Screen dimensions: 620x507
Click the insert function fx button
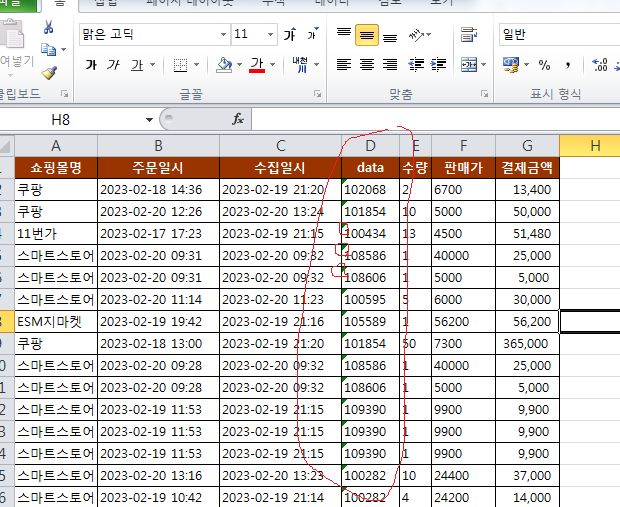tap(238, 119)
